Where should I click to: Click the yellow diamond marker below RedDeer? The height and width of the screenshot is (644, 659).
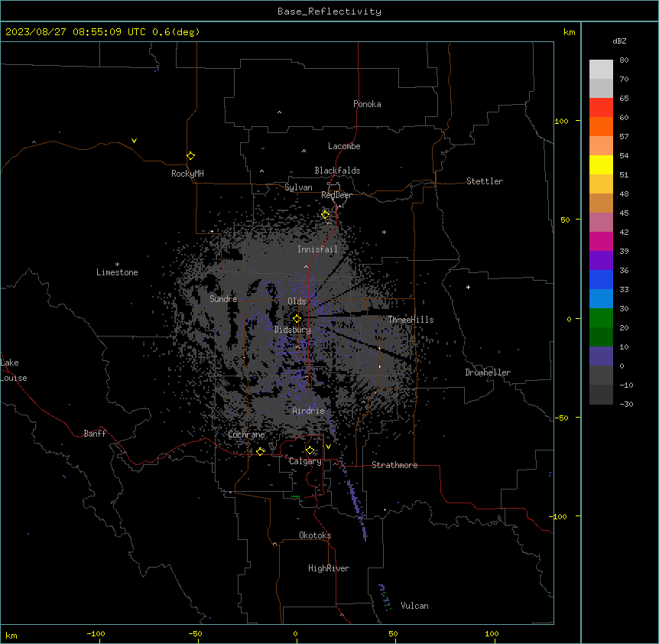click(x=326, y=215)
